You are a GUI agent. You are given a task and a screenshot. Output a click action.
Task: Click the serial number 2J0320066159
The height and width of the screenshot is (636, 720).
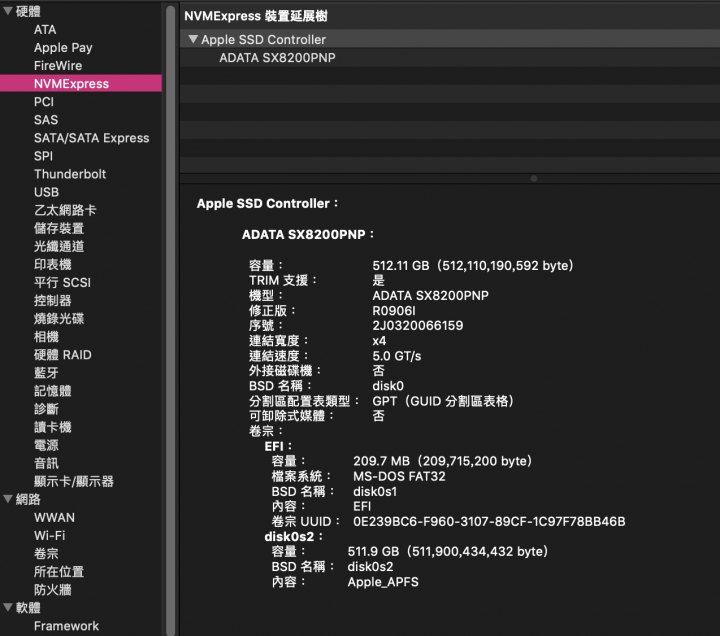pyautogui.click(x=417, y=326)
